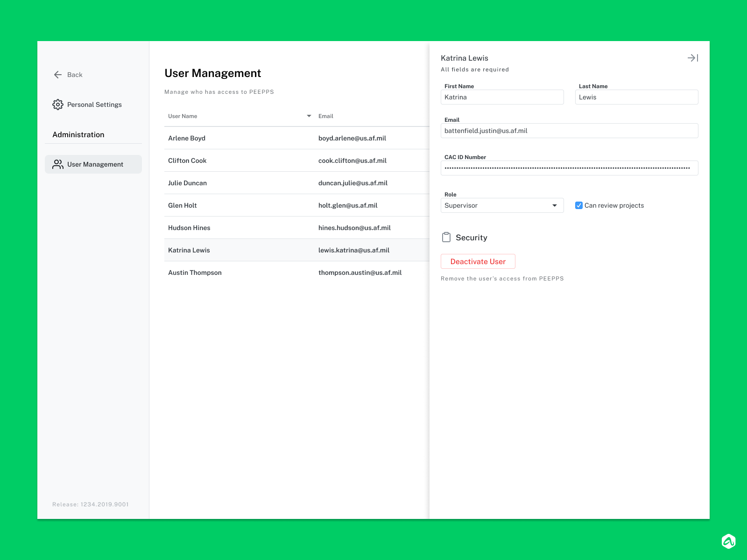Click email lewis.katrina@us.af.mil
Screen dimensions: 747x560
click(x=354, y=250)
